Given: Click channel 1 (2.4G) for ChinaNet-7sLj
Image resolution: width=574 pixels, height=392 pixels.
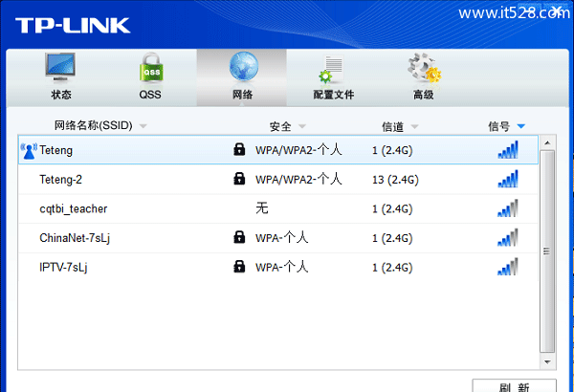Looking at the screenshot, I should pyautogui.click(x=392, y=238).
